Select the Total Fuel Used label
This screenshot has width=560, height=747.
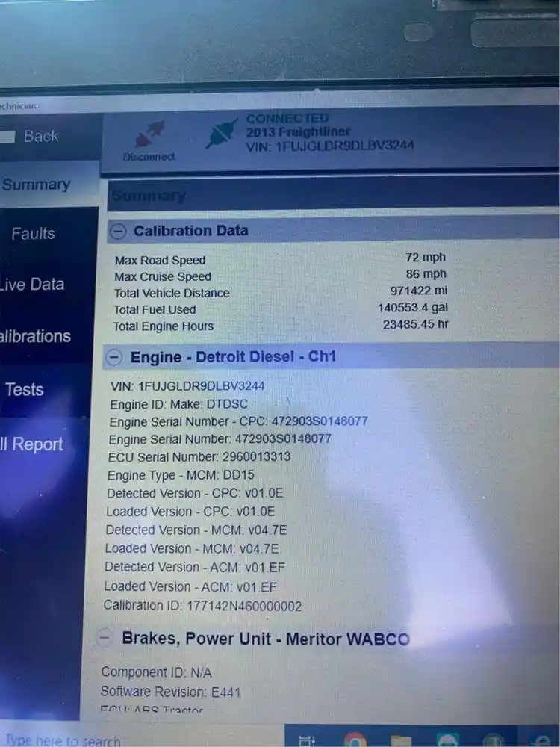[x=155, y=310]
